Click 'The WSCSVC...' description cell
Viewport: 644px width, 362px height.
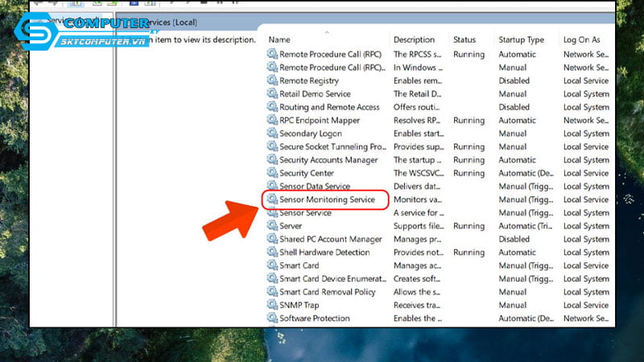tap(419, 173)
